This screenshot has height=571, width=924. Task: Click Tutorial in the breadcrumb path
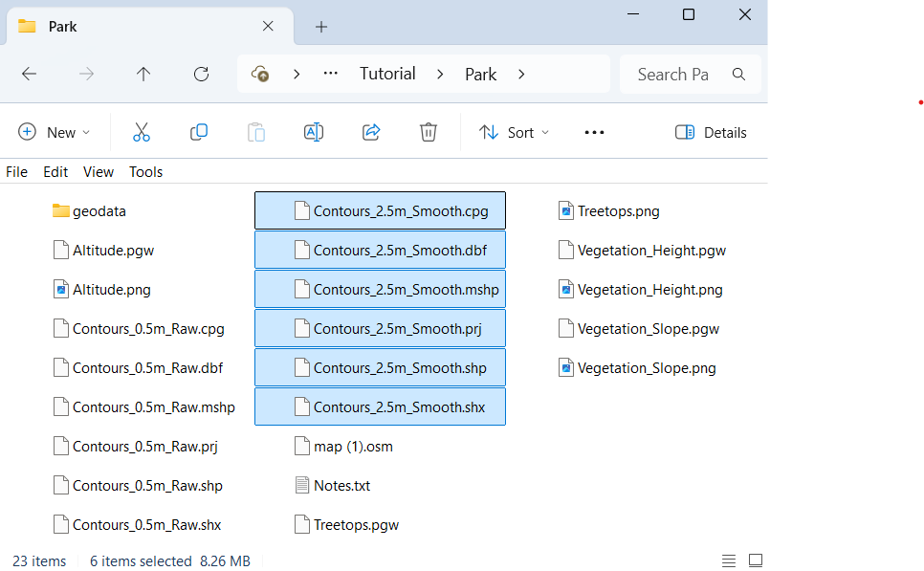point(387,75)
